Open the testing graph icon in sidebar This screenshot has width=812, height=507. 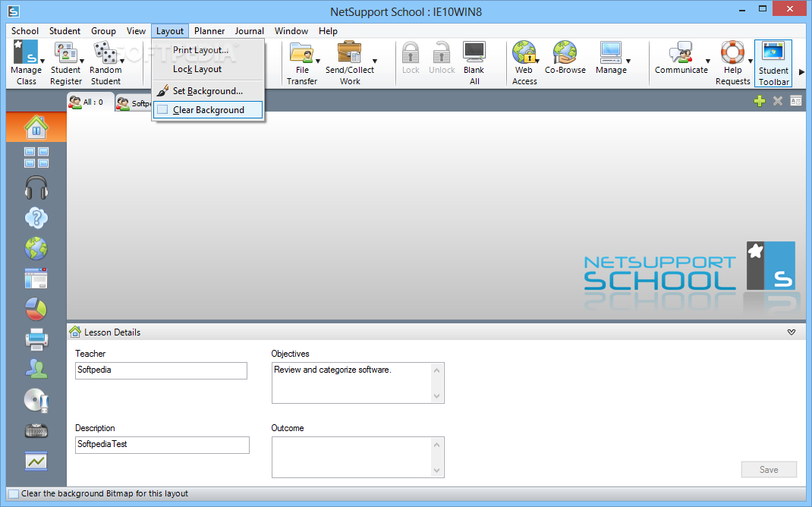coord(36,461)
